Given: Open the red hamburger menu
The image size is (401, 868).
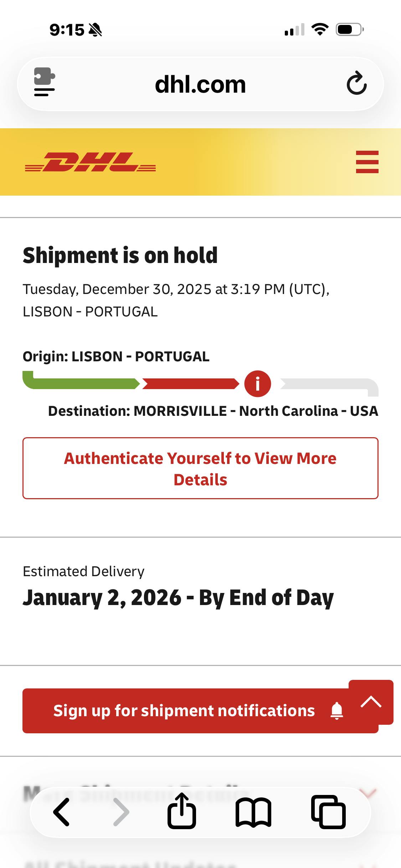Looking at the screenshot, I should pos(367,162).
